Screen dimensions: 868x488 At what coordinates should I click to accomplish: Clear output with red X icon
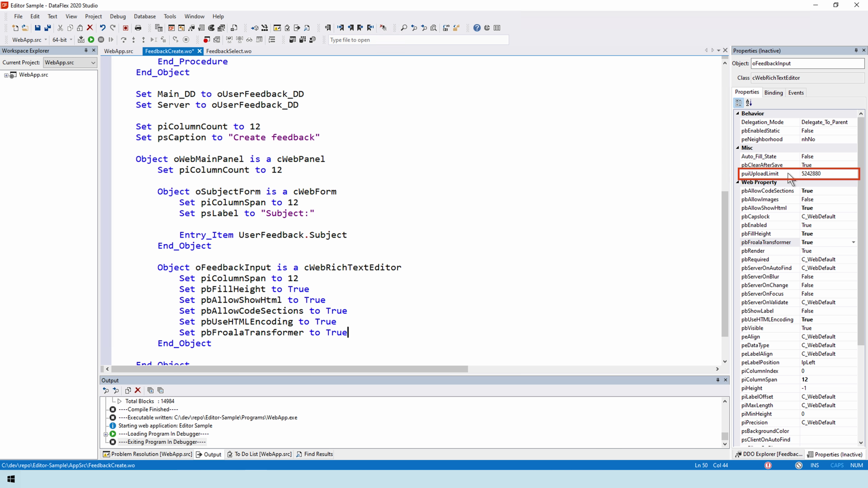point(138,390)
